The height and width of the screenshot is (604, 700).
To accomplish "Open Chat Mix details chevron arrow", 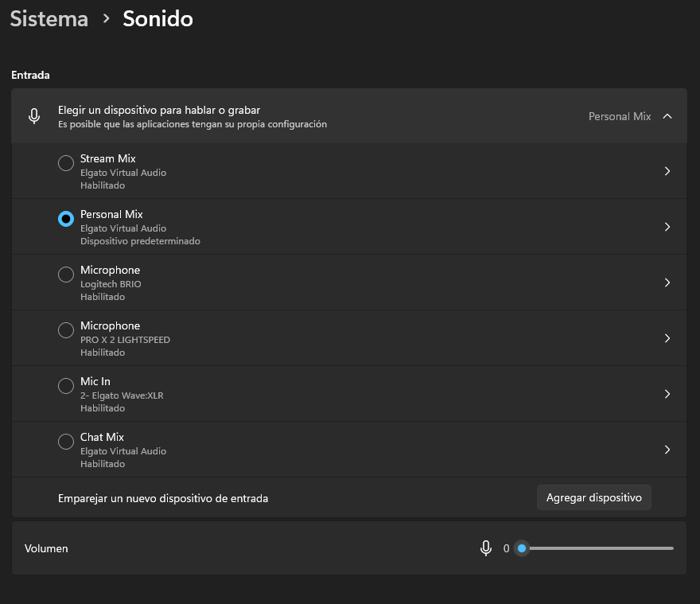I will coord(667,450).
